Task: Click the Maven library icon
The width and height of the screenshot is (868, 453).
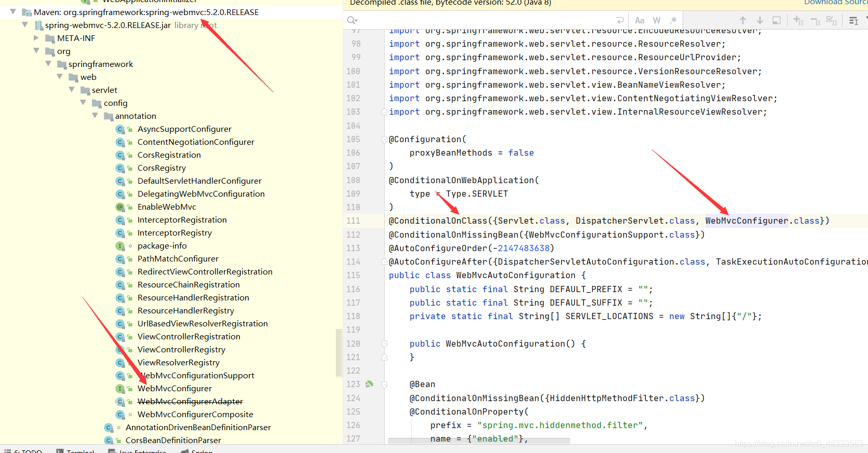Action: pos(27,12)
